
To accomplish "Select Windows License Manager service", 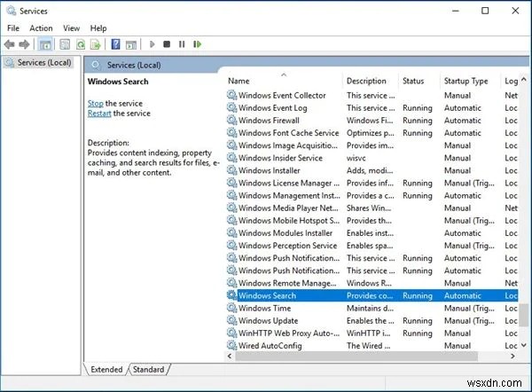I will 372,183.
